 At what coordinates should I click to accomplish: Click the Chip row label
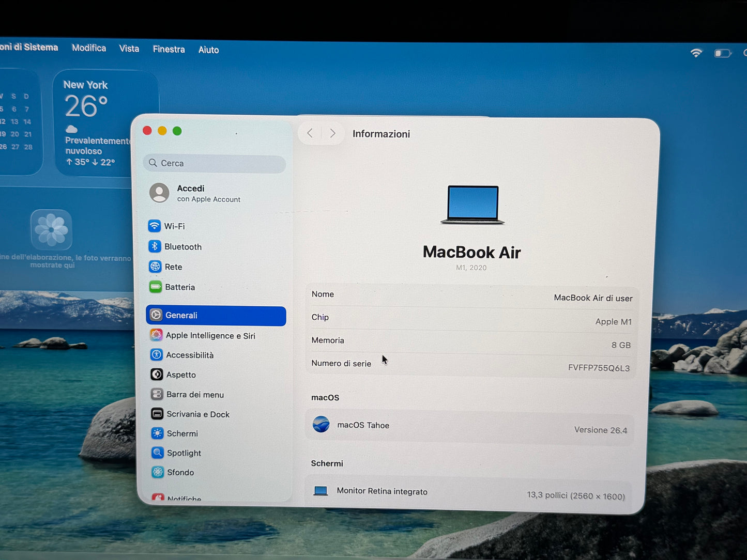click(x=320, y=317)
